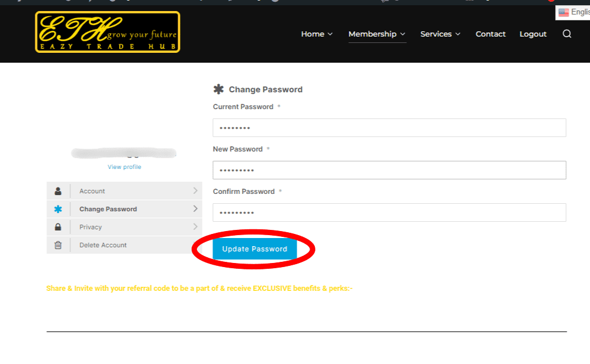
Task: Focus the Current Password field
Action: 389,128
